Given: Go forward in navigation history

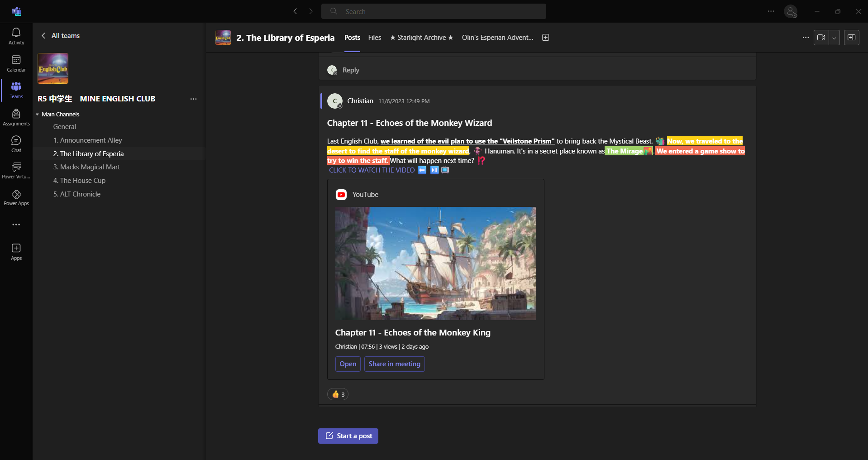Looking at the screenshot, I should pos(311,11).
